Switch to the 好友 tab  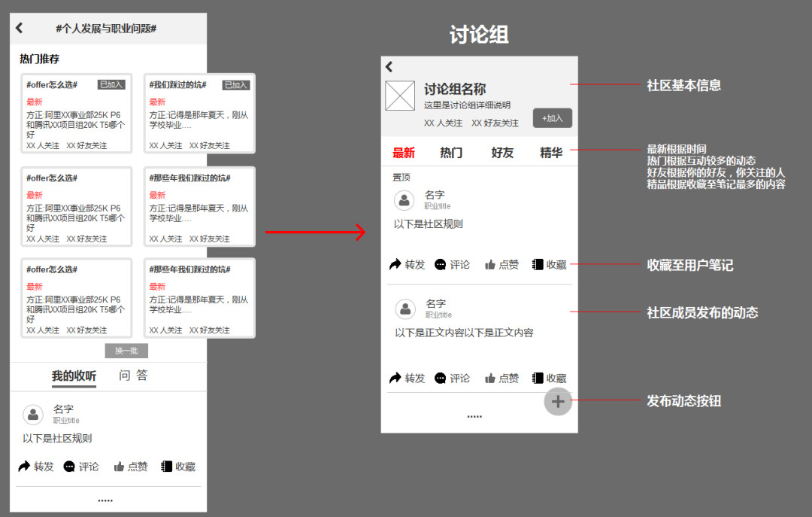[502, 153]
